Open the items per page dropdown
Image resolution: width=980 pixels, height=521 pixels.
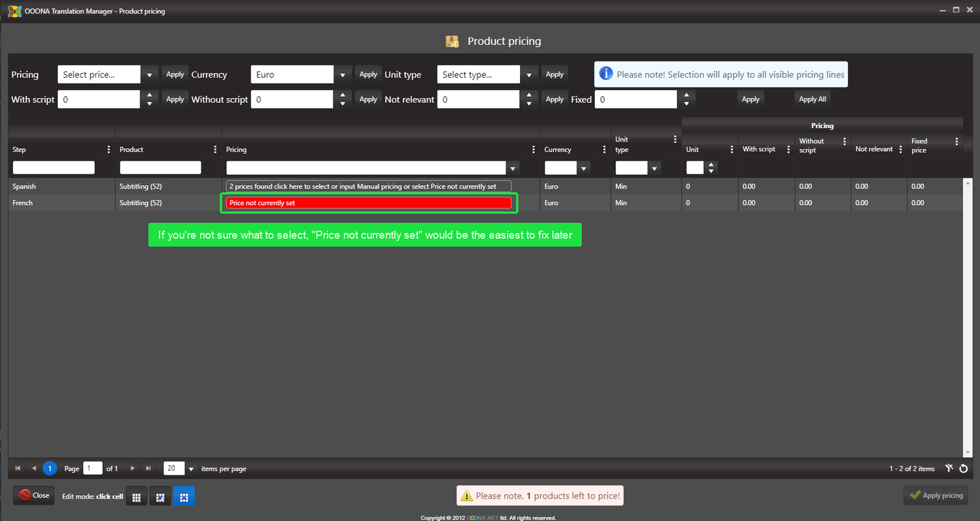tap(191, 469)
